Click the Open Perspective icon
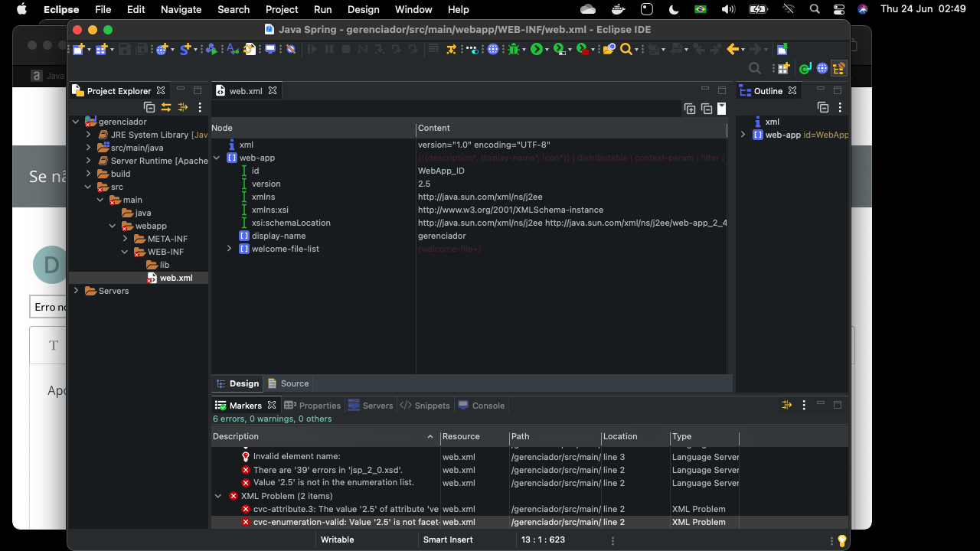This screenshot has height=551, width=980. point(782,68)
